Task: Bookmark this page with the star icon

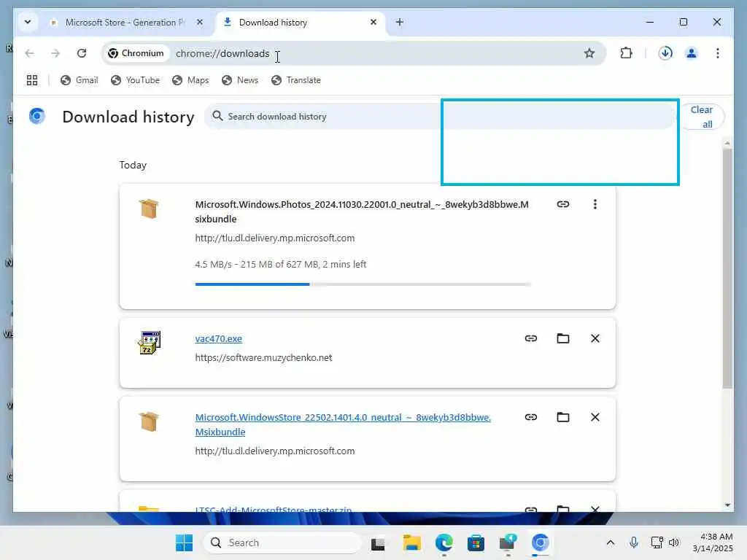Action: 589,53
